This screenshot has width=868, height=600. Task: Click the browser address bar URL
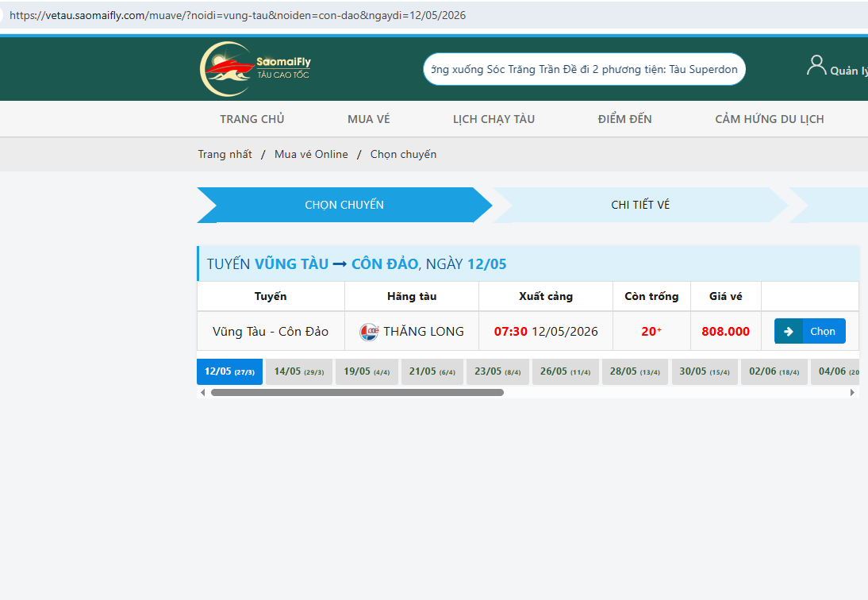pos(237,16)
